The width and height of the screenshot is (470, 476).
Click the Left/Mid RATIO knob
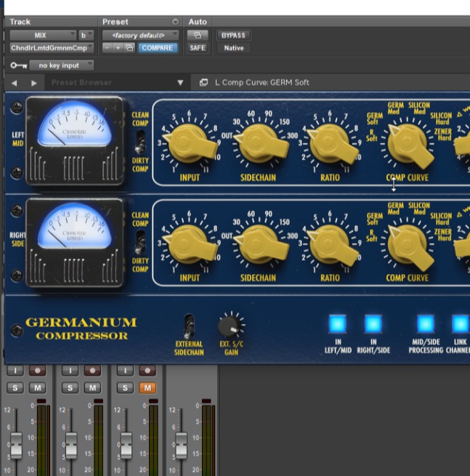pyautogui.click(x=330, y=142)
